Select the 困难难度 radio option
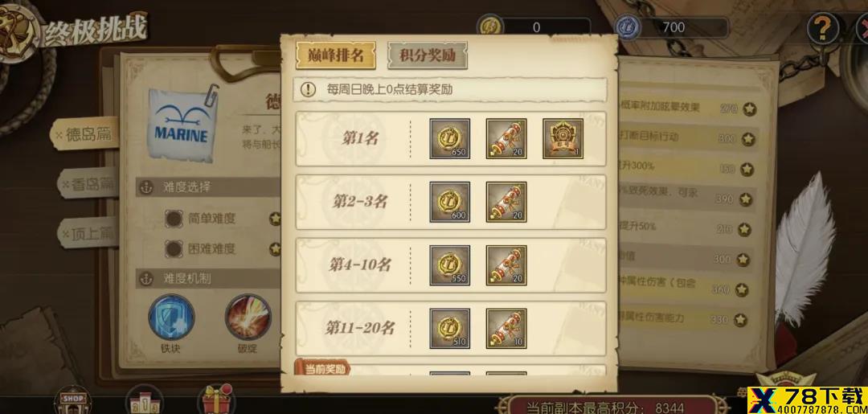 [174, 249]
